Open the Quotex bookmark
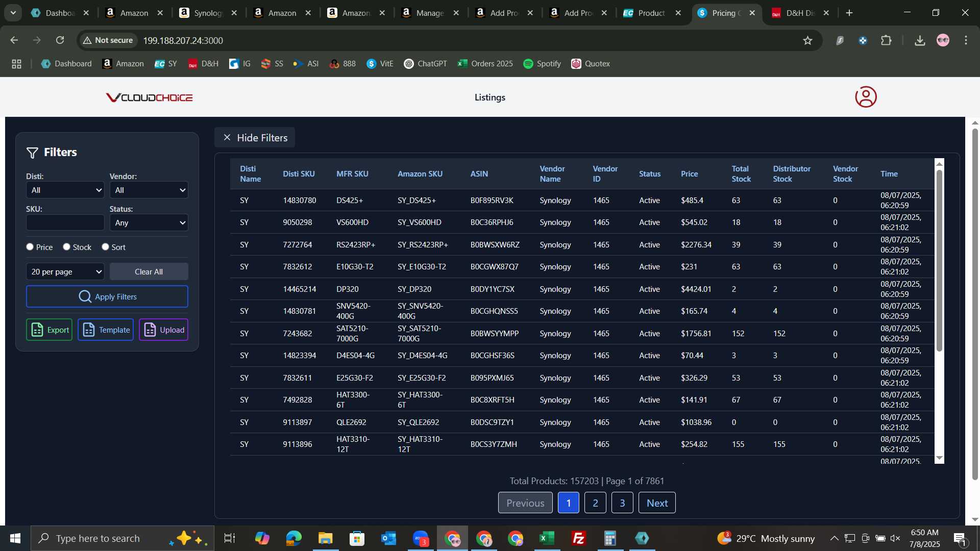 click(591, 64)
